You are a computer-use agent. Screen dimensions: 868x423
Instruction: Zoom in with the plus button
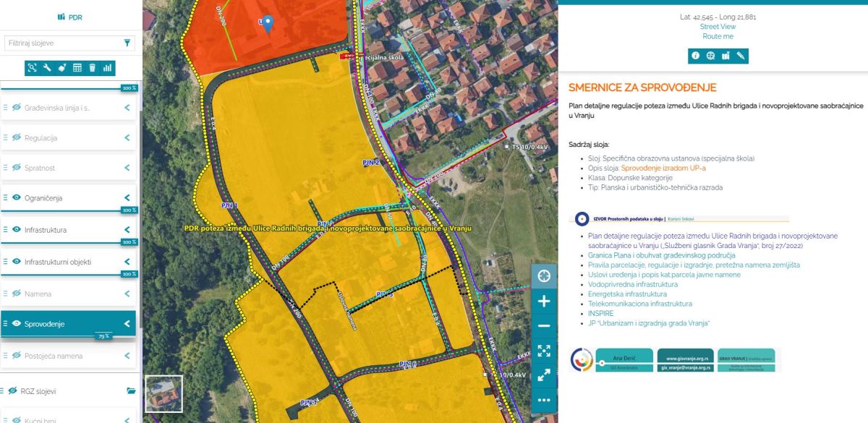tap(544, 302)
